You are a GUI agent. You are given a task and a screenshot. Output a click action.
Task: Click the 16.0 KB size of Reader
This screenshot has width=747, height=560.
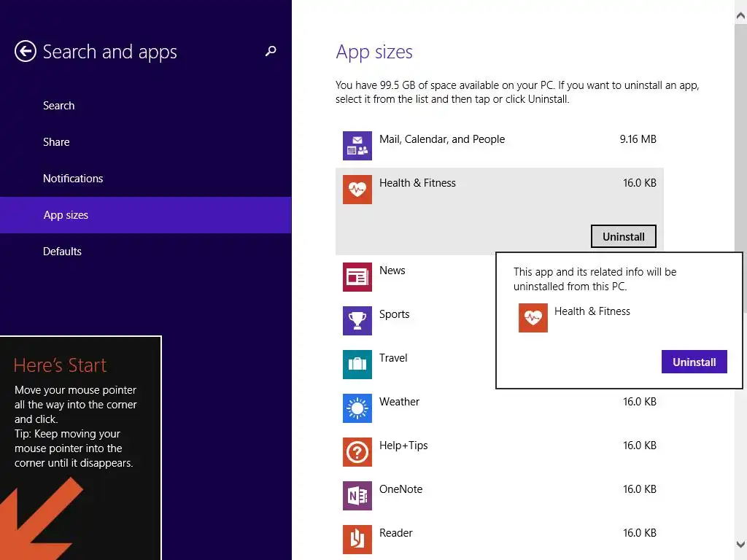[x=640, y=533]
